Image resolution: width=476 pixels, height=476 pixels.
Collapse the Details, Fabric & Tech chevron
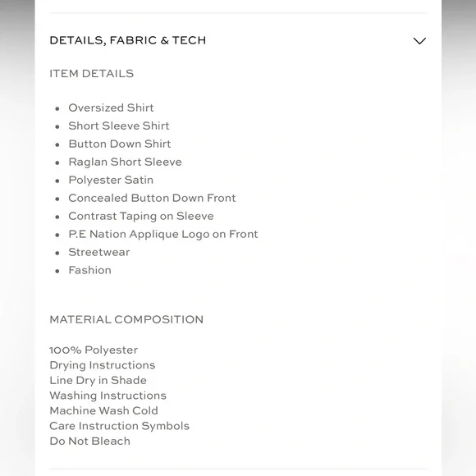(x=419, y=41)
